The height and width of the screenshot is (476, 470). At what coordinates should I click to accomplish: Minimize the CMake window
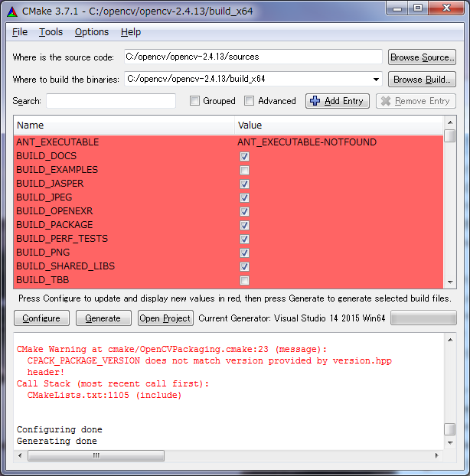pos(397,8)
